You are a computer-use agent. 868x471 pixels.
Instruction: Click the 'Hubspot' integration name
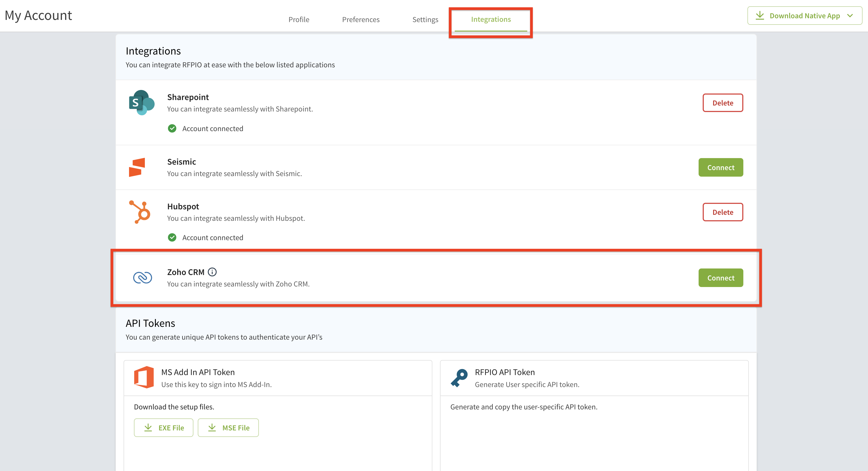coord(183,206)
